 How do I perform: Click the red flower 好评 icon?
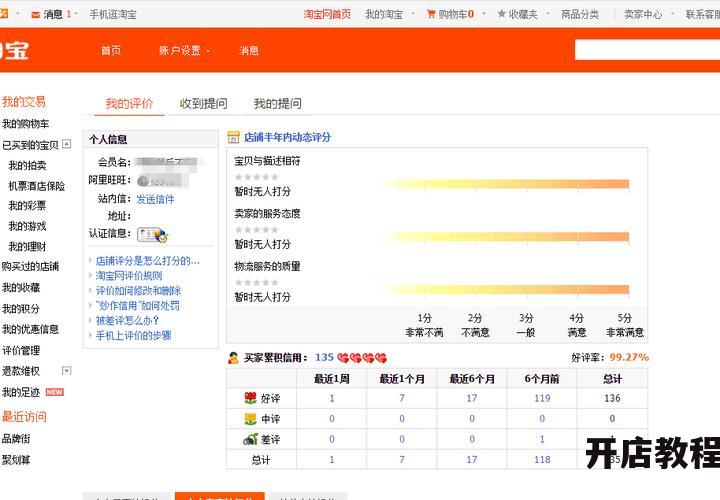[250, 398]
